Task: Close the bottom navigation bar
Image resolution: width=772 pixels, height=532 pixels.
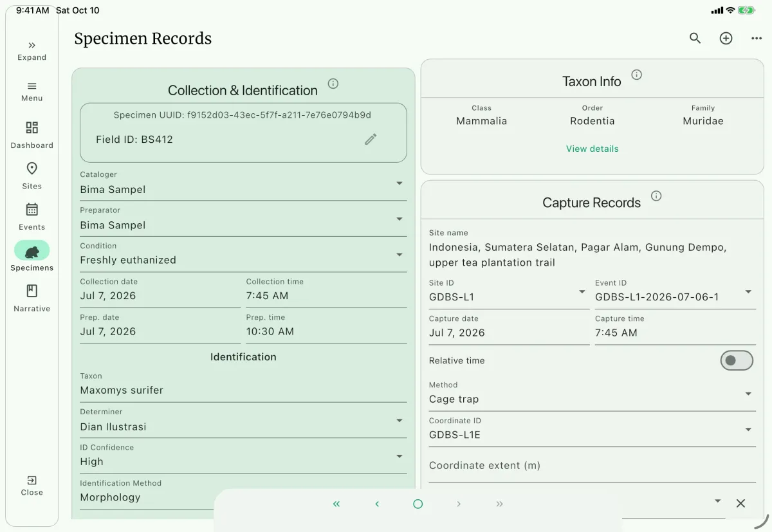Action: point(740,504)
